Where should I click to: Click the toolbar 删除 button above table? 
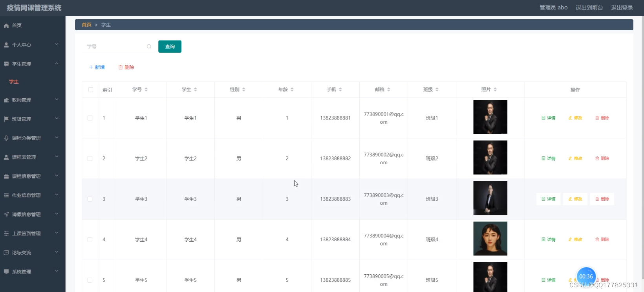[126, 67]
